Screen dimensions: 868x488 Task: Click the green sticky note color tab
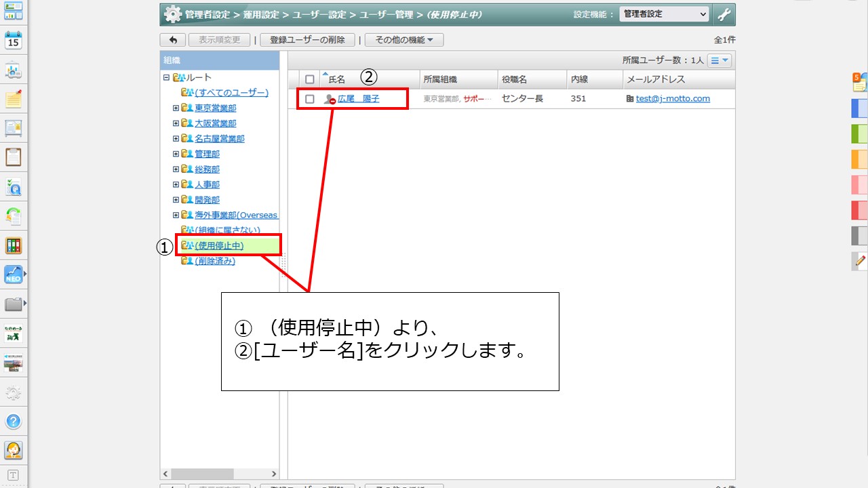[x=860, y=134]
